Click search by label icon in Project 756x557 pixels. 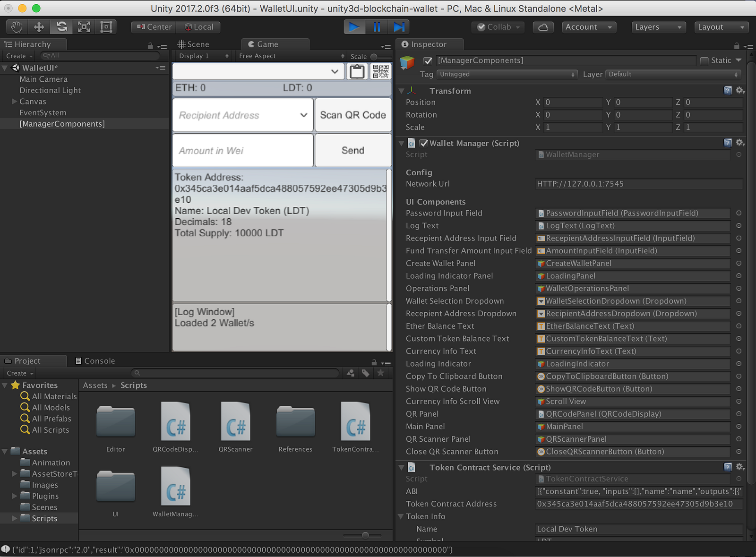(x=366, y=373)
